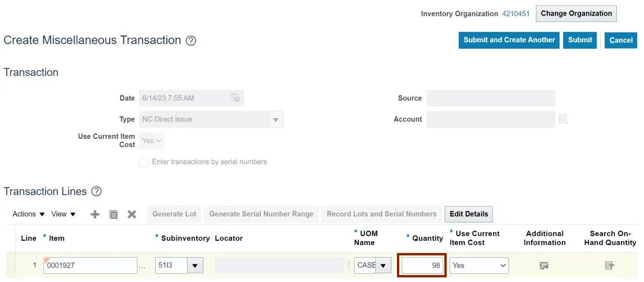
Task: Add a new transaction line with plus icon
Action: click(x=95, y=214)
